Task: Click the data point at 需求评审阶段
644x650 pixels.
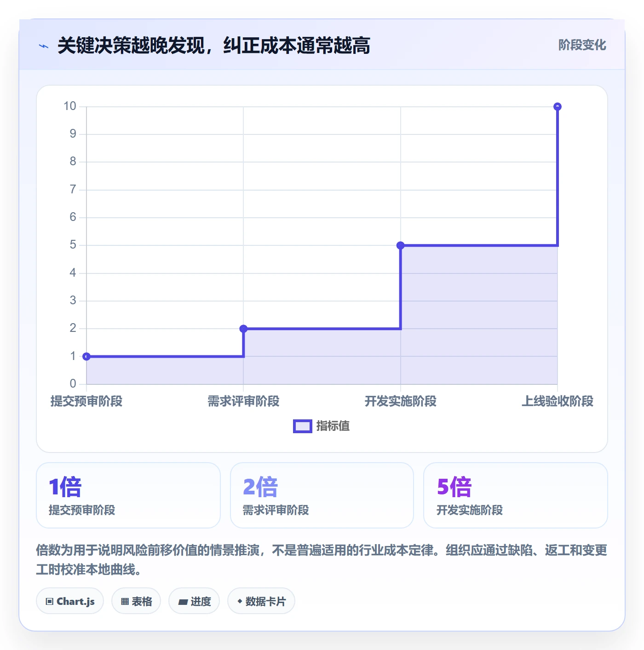Action: [x=244, y=329]
